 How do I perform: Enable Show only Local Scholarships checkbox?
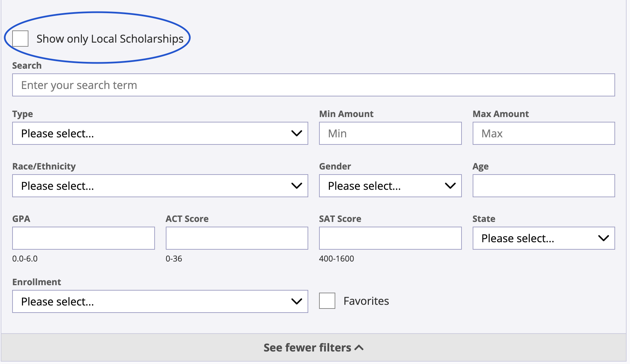(20, 39)
